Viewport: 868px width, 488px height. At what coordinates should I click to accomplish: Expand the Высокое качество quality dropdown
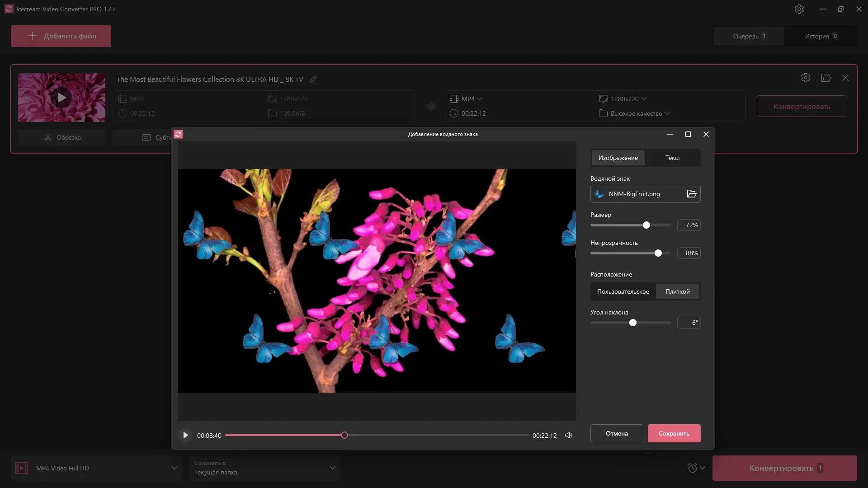(x=640, y=113)
